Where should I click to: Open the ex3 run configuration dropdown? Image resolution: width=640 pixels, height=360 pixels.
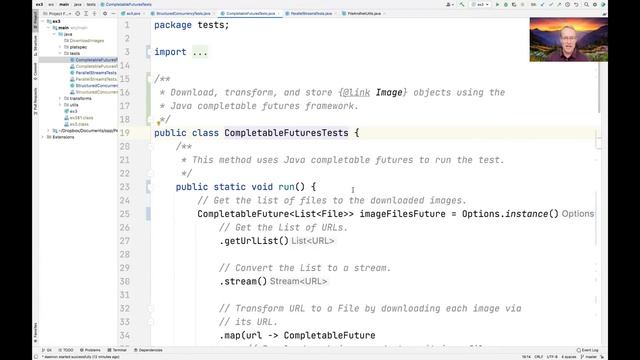tap(480, 4)
